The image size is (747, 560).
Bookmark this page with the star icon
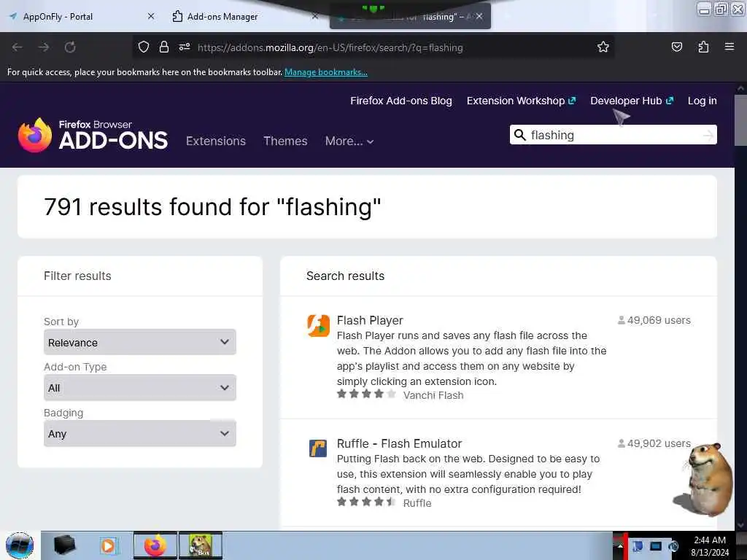coord(603,47)
